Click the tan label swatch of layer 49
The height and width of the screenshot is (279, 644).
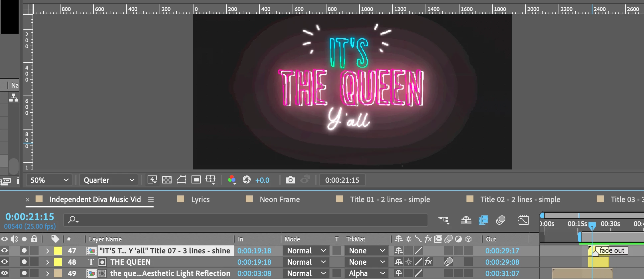58,273
